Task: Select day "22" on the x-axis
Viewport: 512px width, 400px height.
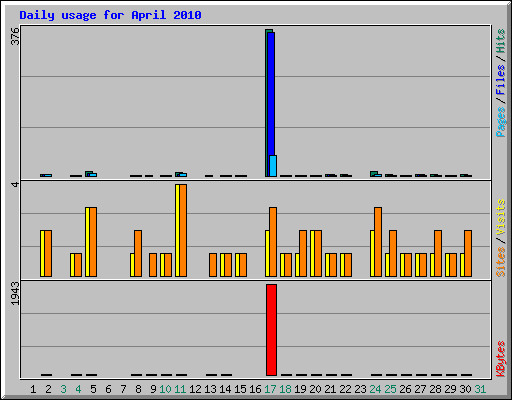Action: tap(345, 389)
